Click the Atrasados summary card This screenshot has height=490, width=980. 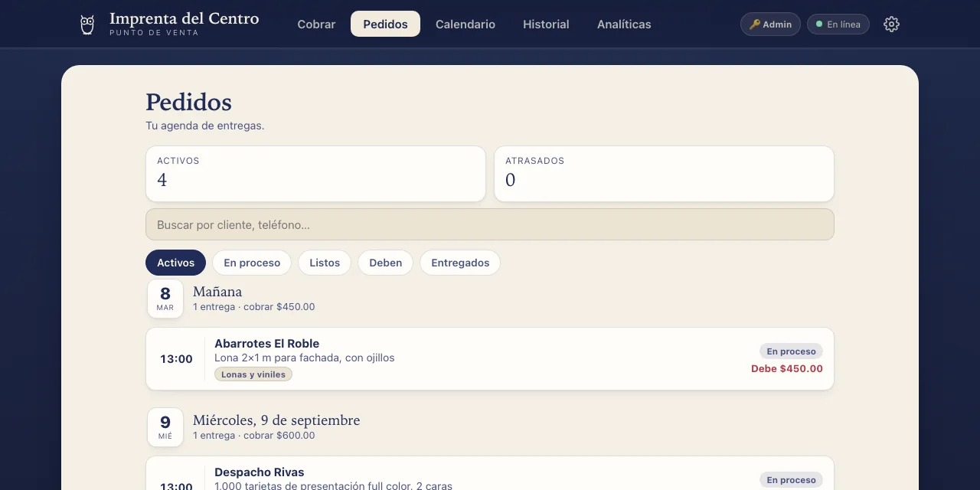click(x=664, y=174)
